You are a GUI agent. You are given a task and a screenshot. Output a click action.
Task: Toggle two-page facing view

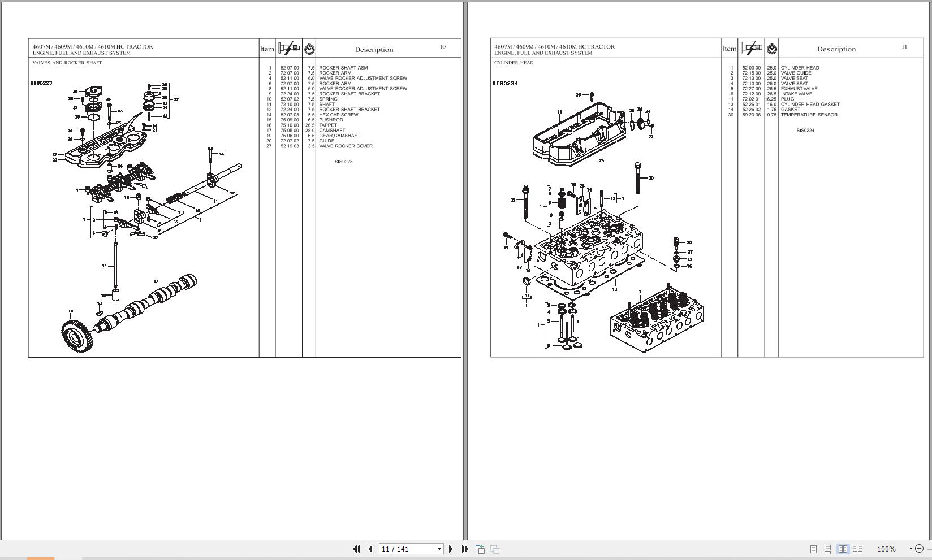coord(843,549)
